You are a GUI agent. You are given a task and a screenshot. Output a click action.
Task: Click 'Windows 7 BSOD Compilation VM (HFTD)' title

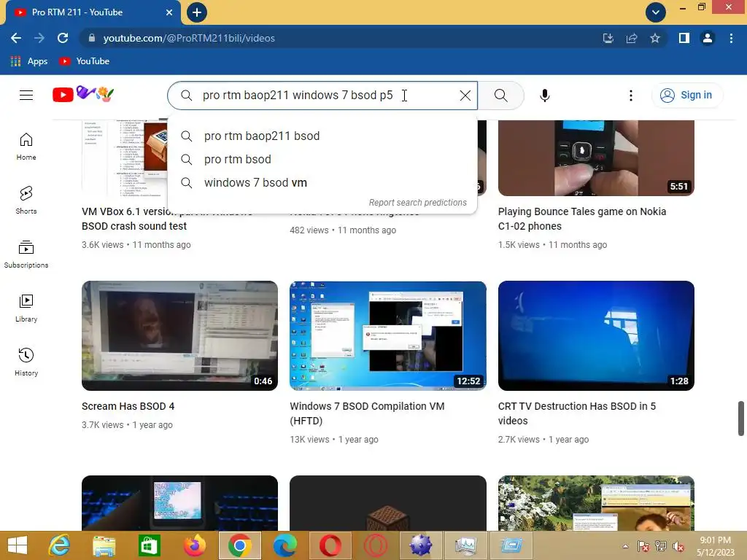[367, 413]
